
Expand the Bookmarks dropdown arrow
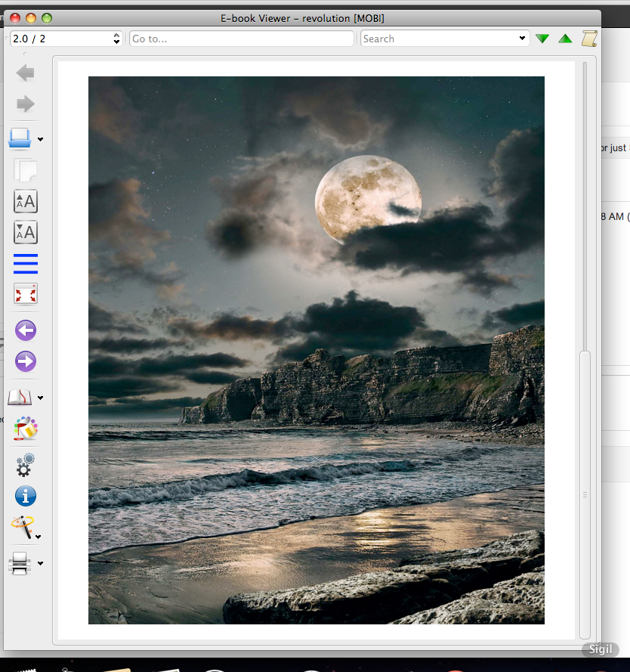[40, 398]
